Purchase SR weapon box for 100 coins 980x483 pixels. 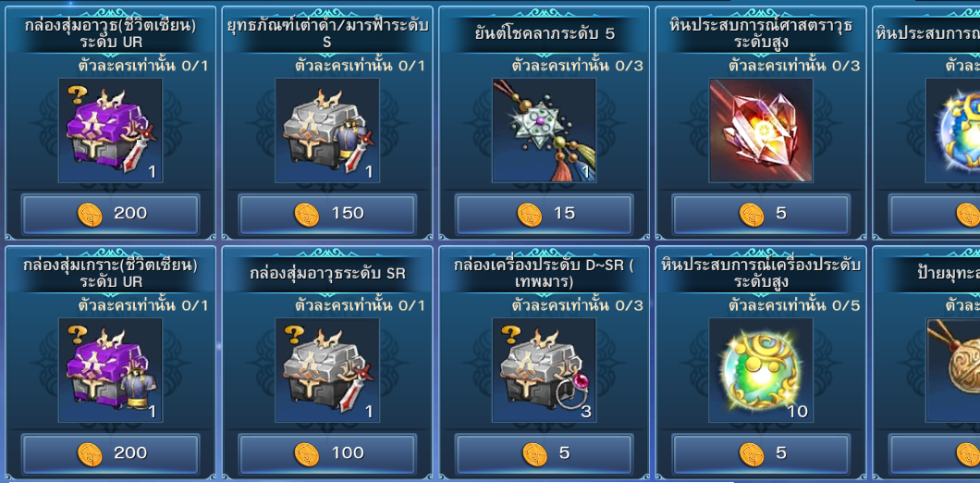click(x=327, y=453)
